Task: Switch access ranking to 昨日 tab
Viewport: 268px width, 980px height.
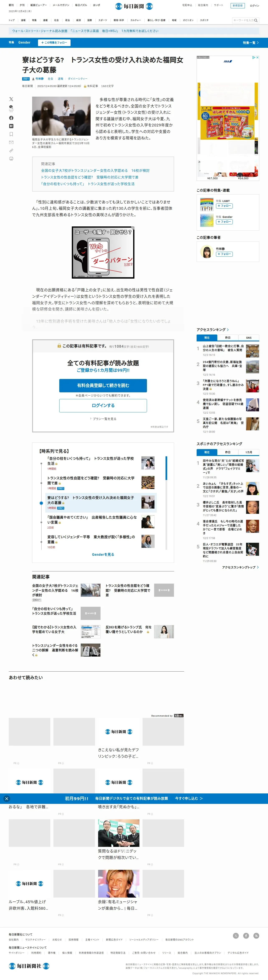Action: (228, 337)
